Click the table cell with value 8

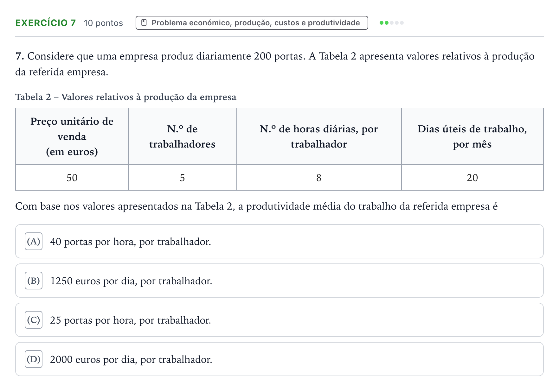(319, 177)
